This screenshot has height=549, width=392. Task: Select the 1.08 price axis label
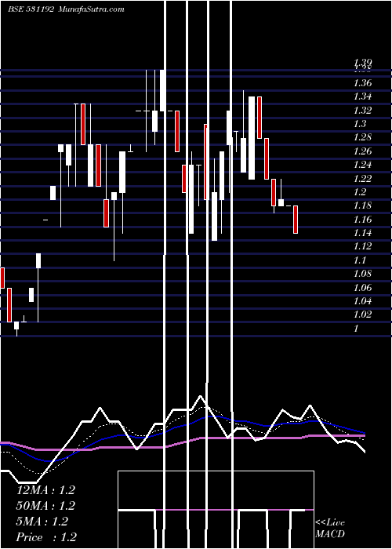tap(362, 274)
